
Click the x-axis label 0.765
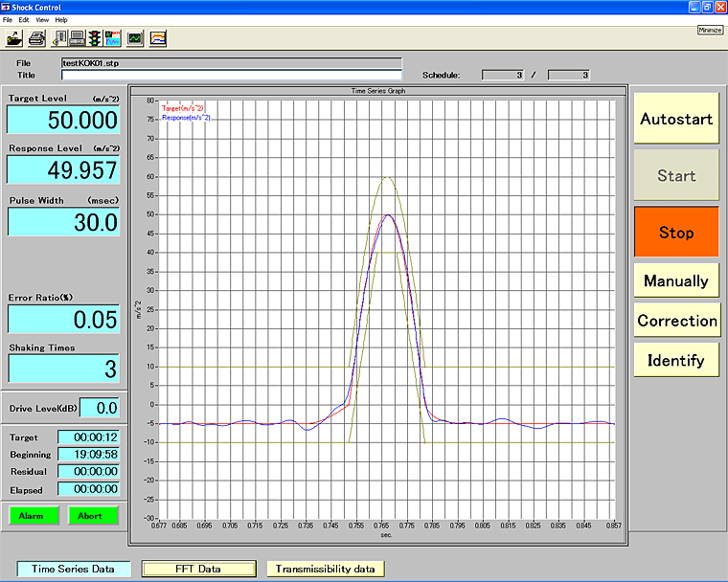pos(381,526)
